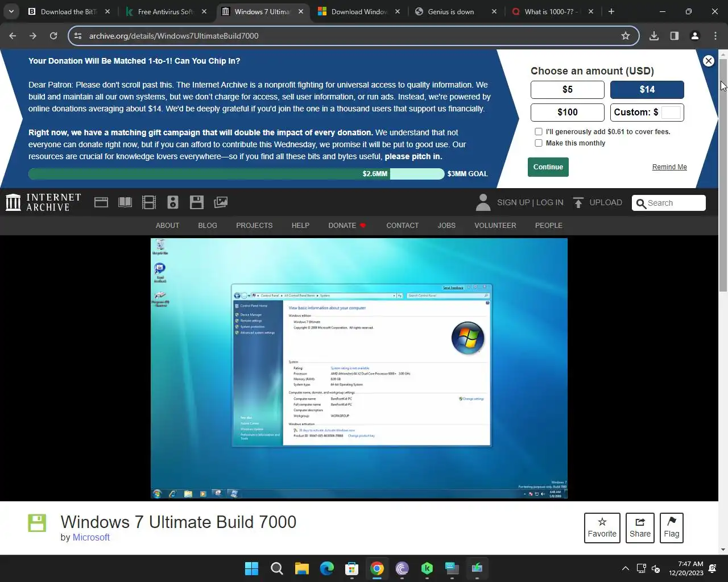The height and width of the screenshot is (582, 728).
Task: Open Chrome profile icon
Action: pyautogui.click(x=694, y=36)
